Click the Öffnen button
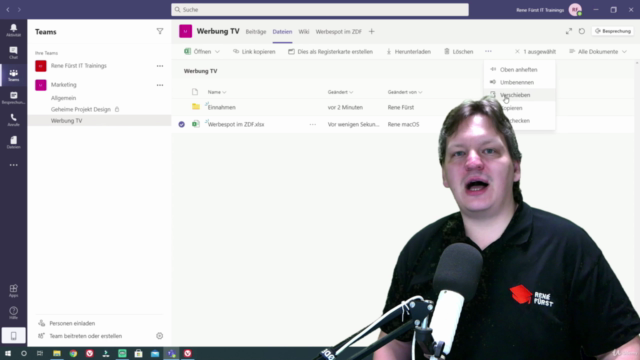Image resolution: width=640 pixels, height=360 pixels. [198, 52]
